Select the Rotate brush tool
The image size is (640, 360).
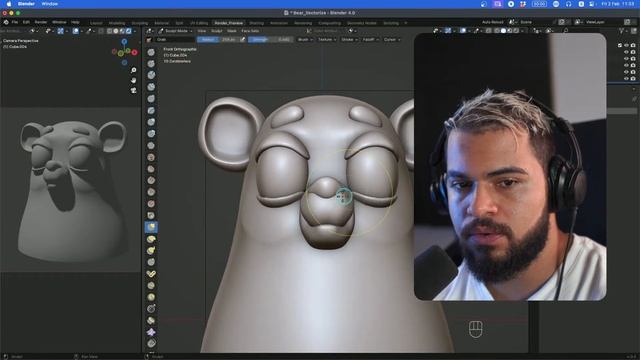pos(151,297)
